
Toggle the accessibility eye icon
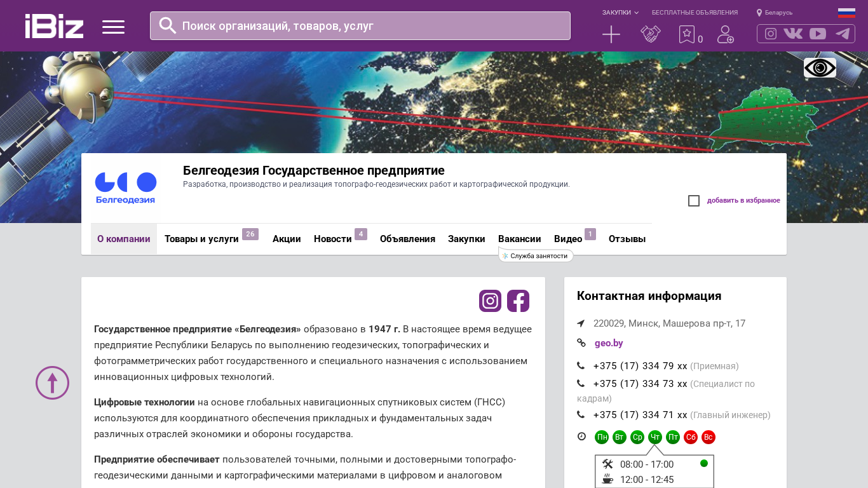820,68
